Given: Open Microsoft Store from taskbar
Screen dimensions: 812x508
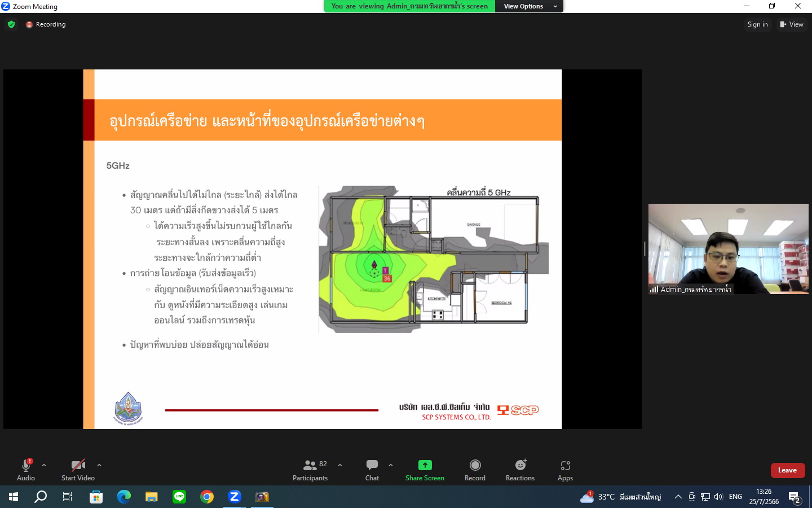Looking at the screenshot, I should point(96,497).
